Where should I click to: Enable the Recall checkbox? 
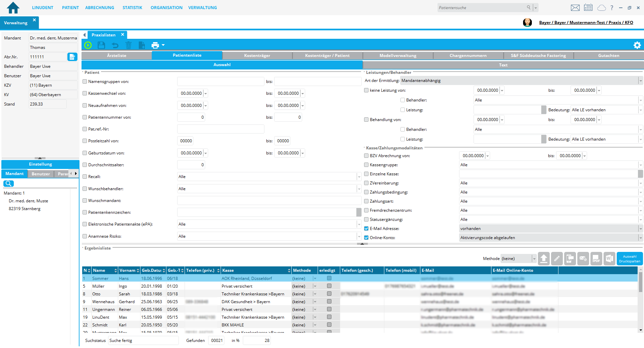pyautogui.click(x=85, y=177)
